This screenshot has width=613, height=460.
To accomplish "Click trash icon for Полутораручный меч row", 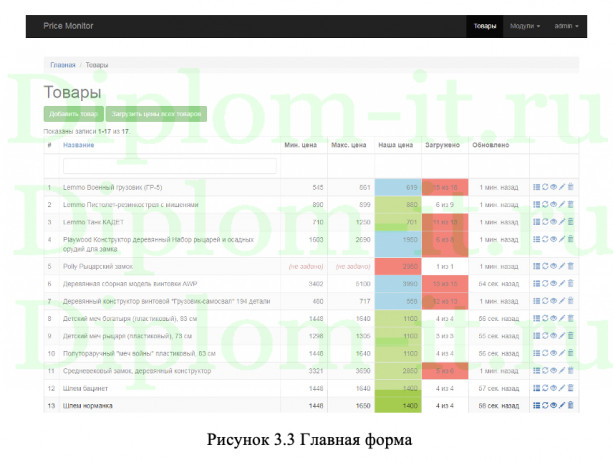I will point(571,352).
